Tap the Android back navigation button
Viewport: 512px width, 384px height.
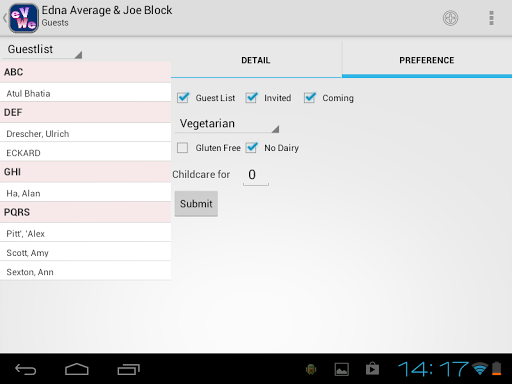coord(26,369)
